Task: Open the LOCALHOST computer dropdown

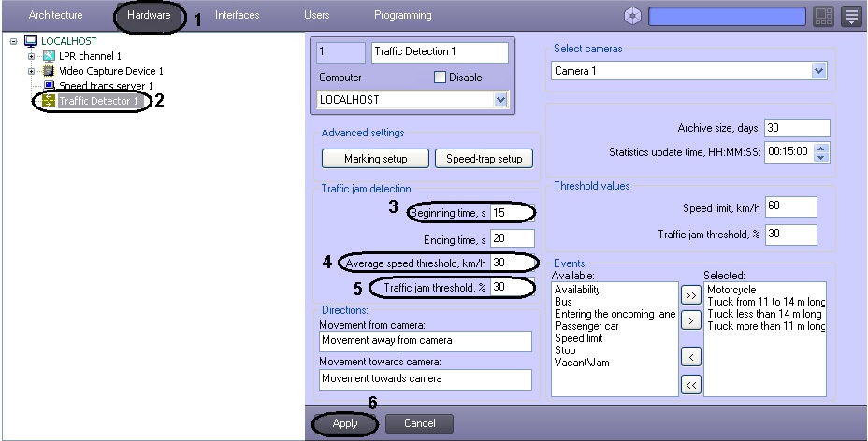Action: [500, 99]
